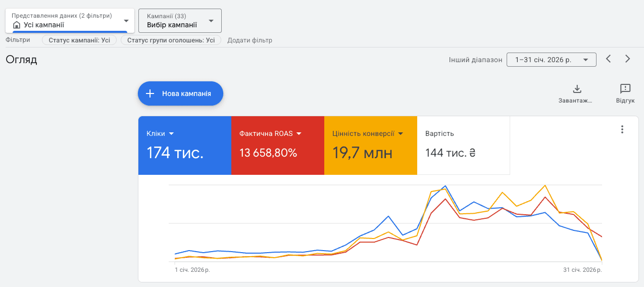Open the Представлення даних selector
This screenshot has width=644, height=287.
click(x=70, y=20)
